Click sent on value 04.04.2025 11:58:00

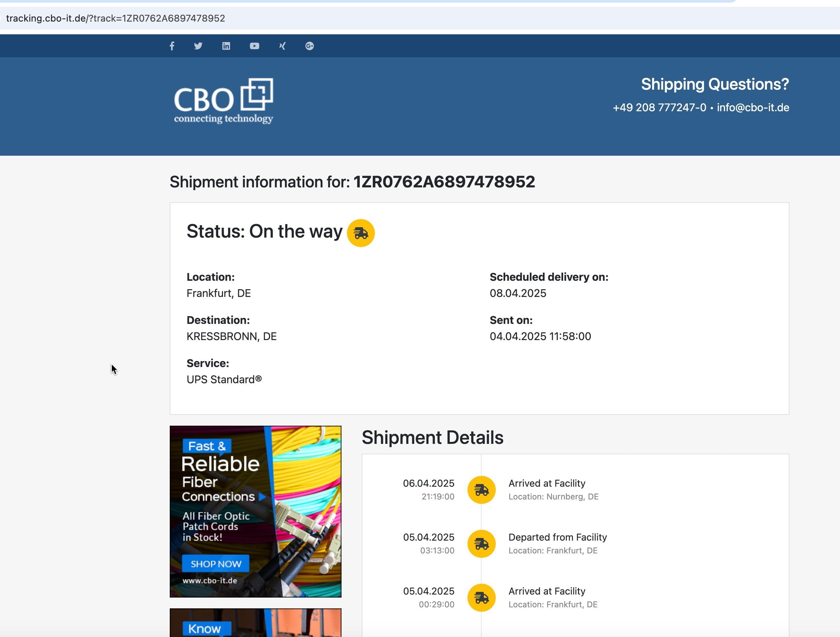pyautogui.click(x=540, y=336)
